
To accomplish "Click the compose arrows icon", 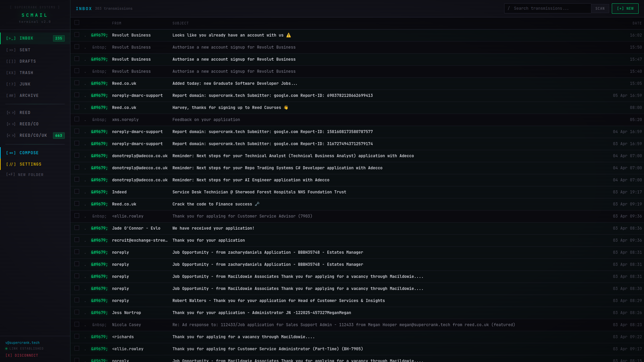I will coord(11,153).
